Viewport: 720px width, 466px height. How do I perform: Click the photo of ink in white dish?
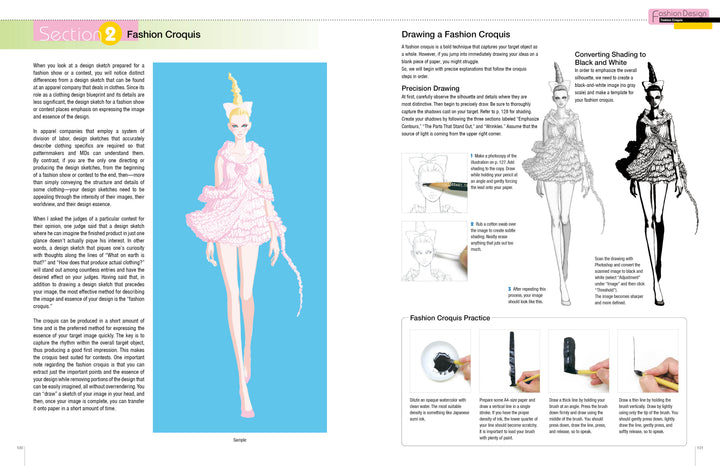pyautogui.click(x=440, y=361)
